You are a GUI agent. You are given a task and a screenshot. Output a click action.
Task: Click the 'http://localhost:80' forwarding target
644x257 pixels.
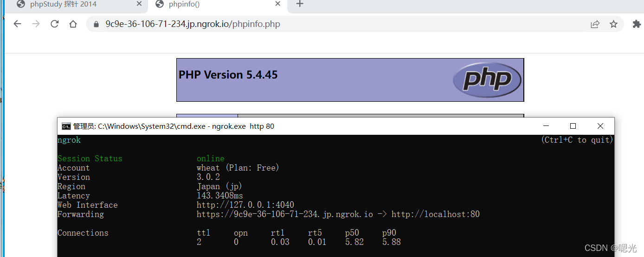(436, 214)
